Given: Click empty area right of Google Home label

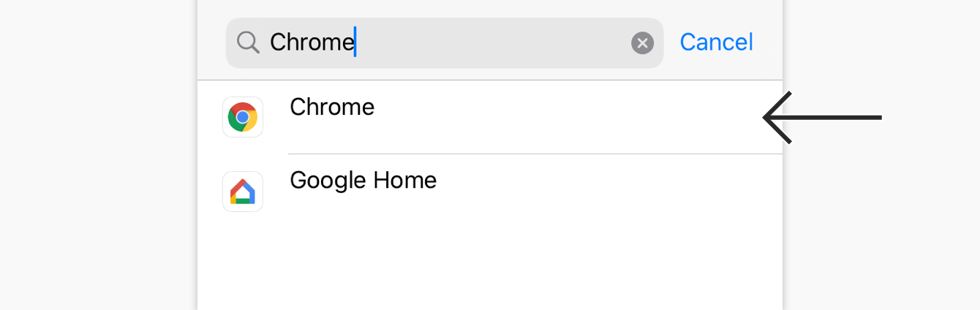Looking at the screenshot, I should coord(607,192).
